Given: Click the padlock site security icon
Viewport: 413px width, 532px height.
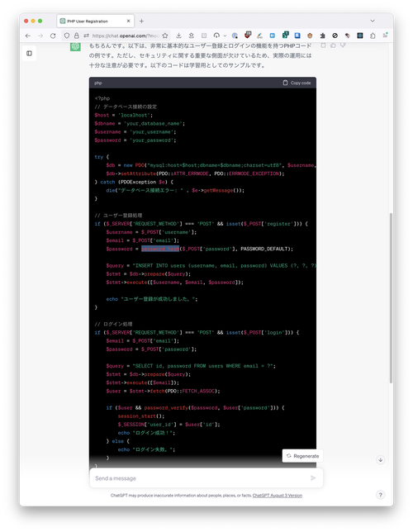Looking at the screenshot, I should click(x=77, y=36).
